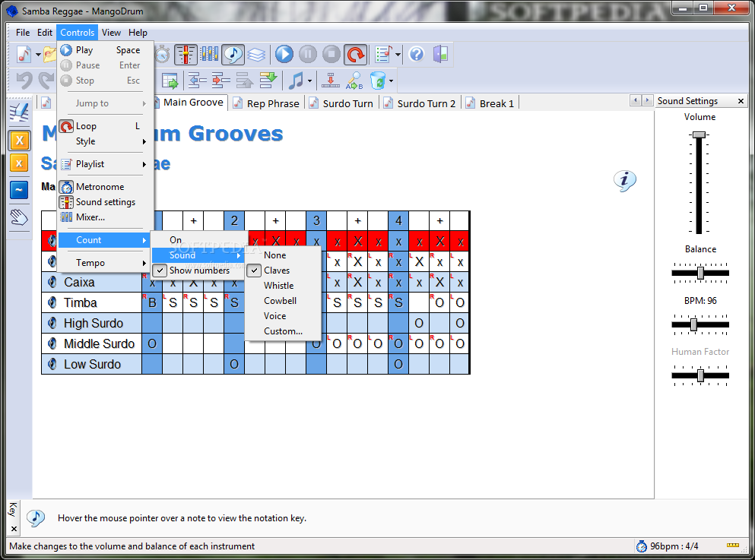
Task: Select Whistle as count sound
Action: pyautogui.click(x=283, y=285)
